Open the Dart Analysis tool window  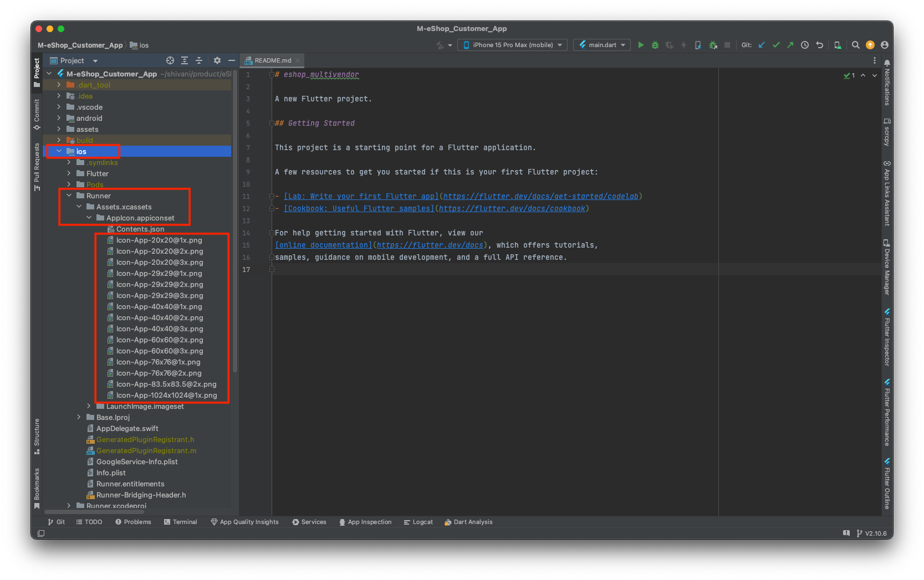coord(468,522)
